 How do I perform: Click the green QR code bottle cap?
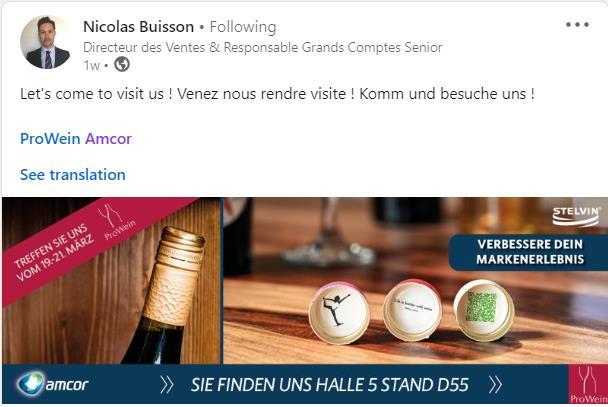click(x=484, y=310)
